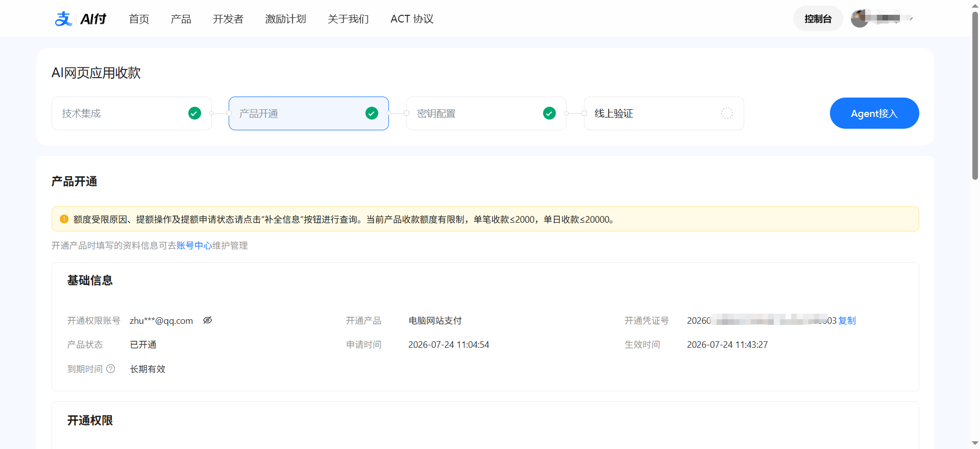The width and height of the screenshot is (980, 449).
Task: Select the 线上验证 step
Action: [664, 113]
